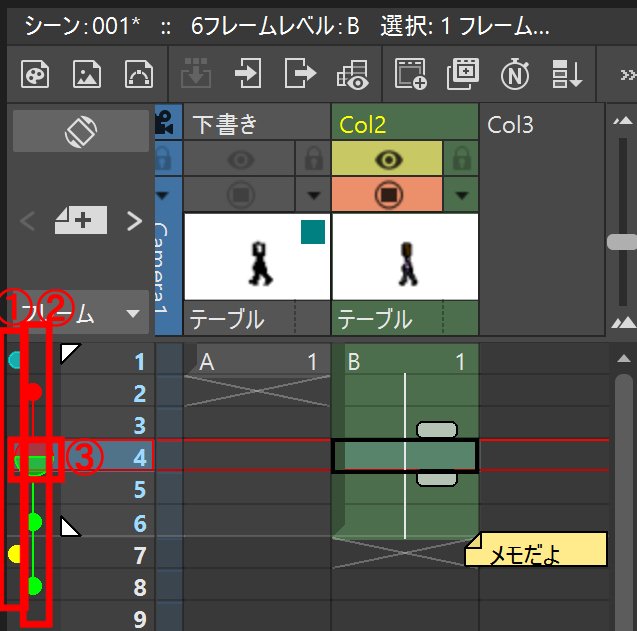The image size is (637, 631).
Task: Open the メモだよ memo note
Action: (536, 549)
